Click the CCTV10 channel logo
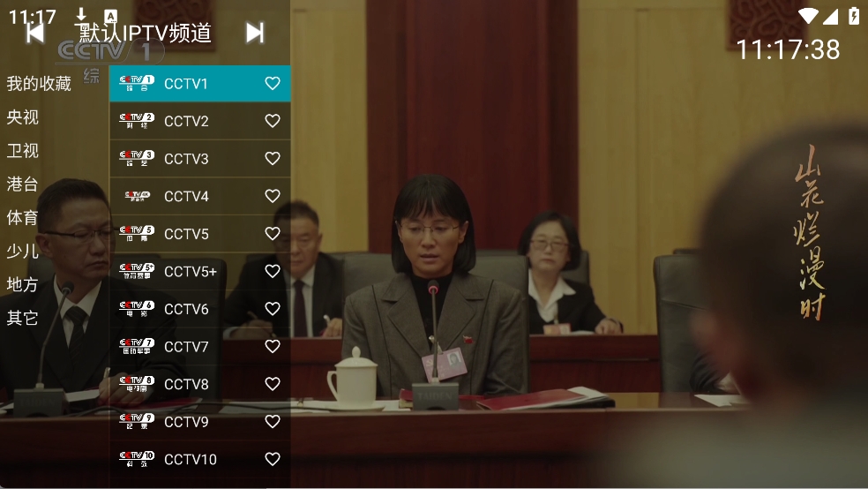Screen dimensions: 868x489 coord(137,459)
